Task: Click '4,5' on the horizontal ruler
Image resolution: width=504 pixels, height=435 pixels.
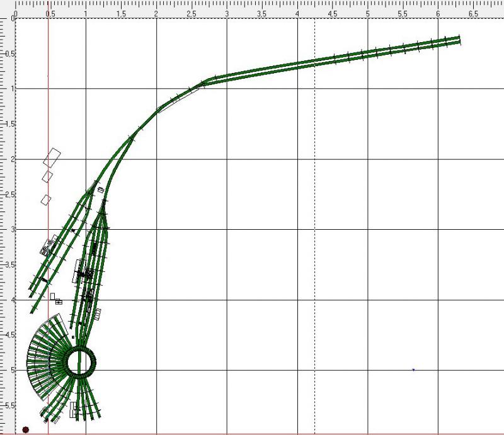Action: (333, 14)
